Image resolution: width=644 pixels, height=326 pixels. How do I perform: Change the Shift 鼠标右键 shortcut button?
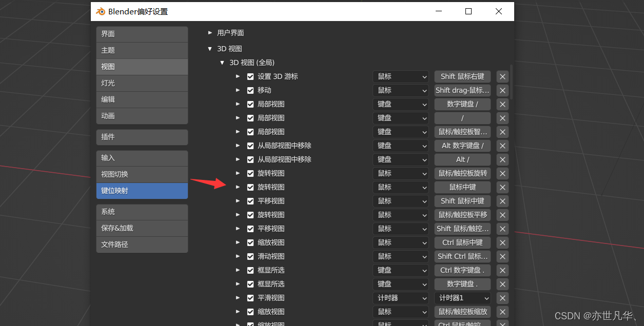462,76
